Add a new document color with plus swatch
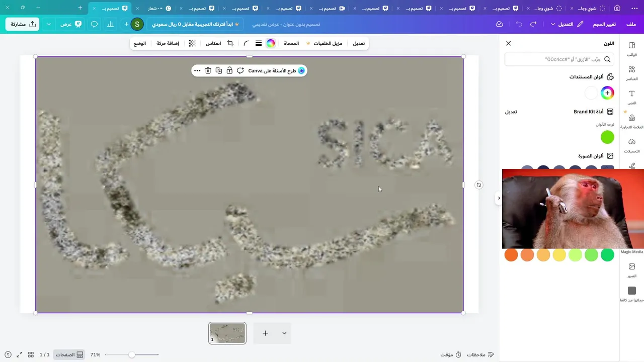 coord(607,93)
